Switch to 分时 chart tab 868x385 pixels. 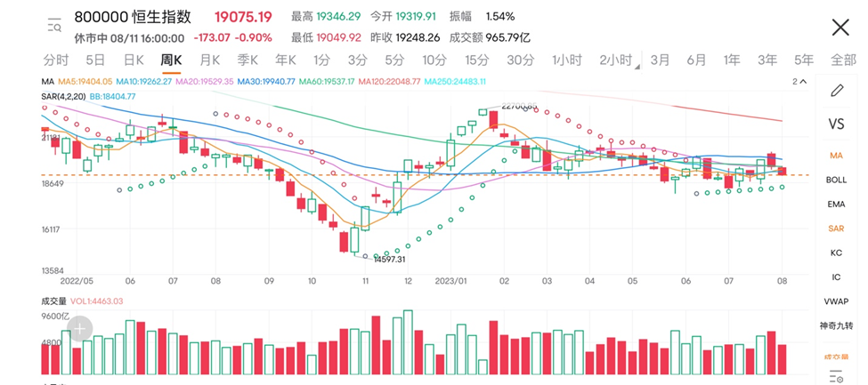(x=56, y=60)
